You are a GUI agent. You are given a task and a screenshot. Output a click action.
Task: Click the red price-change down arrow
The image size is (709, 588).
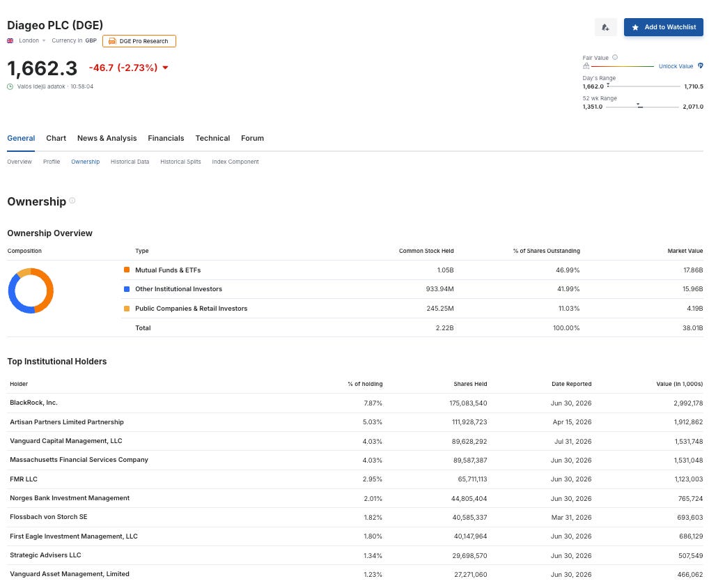[x=166, y=68]
